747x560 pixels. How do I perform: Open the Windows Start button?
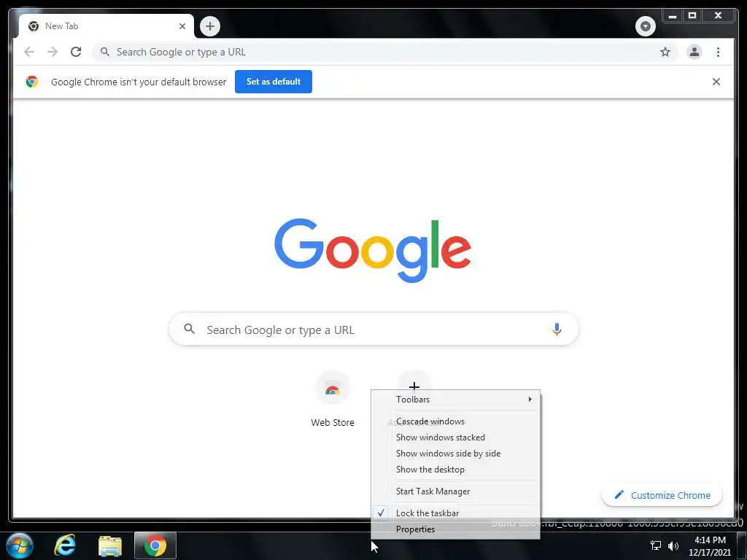(20, 545)
